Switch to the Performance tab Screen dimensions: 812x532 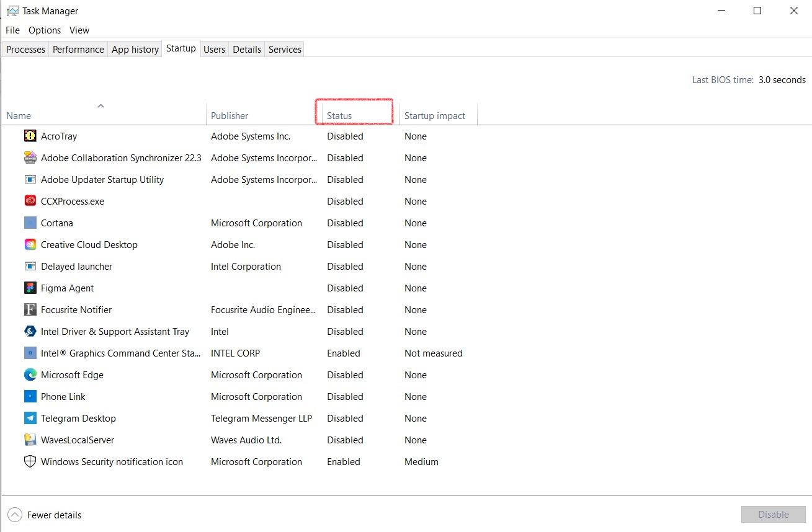point(78,49)
